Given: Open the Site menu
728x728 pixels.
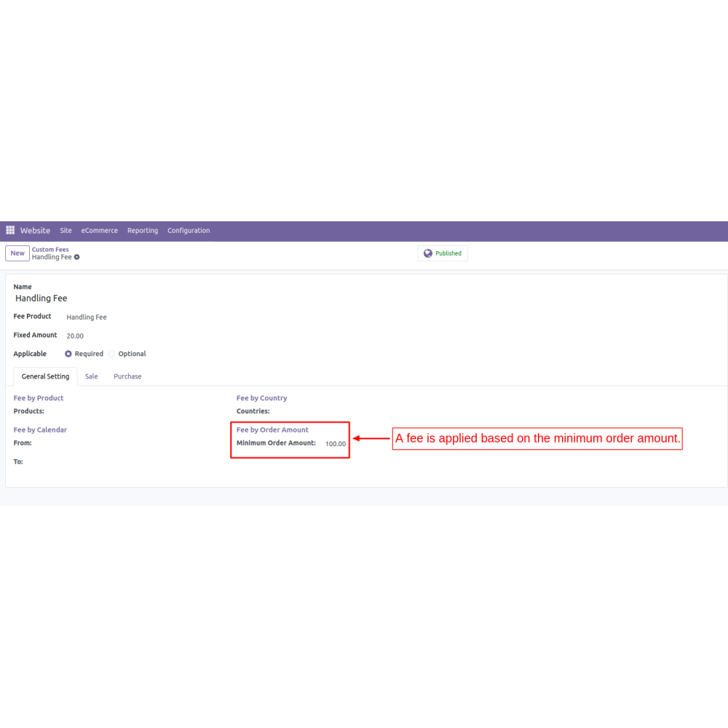Looking at the screenshot, I should click(x=66, y=231).
